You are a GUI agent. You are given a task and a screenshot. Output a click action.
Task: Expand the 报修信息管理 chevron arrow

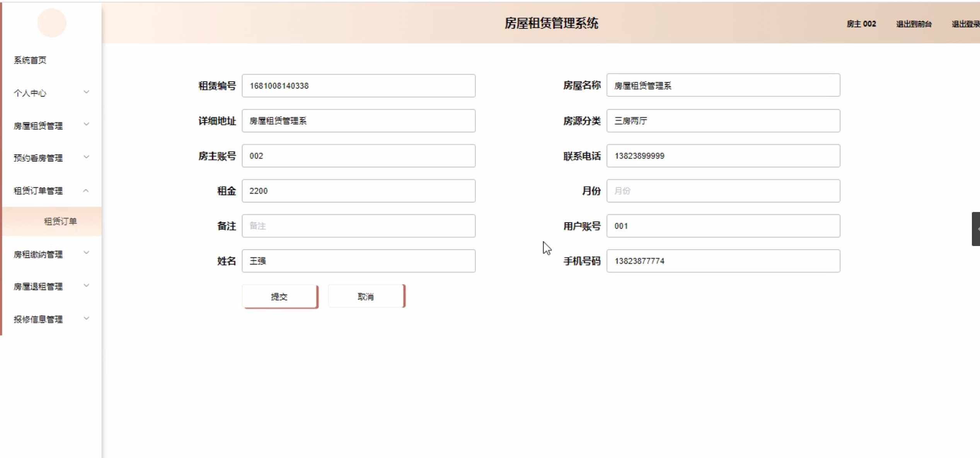(x=86, y=318)
